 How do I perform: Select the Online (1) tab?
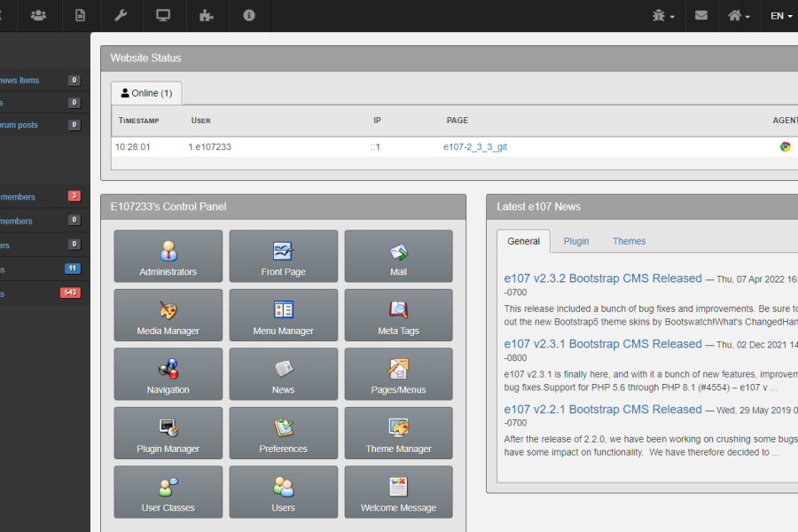(x=146, y=93)
